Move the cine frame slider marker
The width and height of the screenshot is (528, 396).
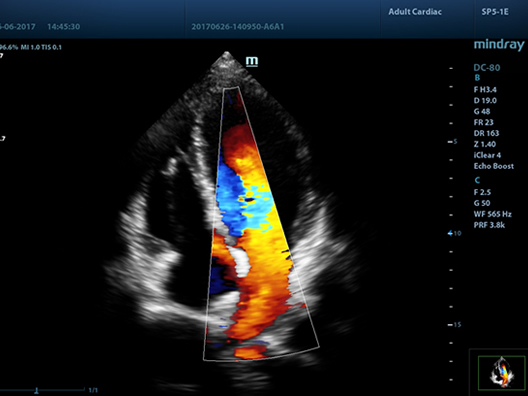pos(36,391)
